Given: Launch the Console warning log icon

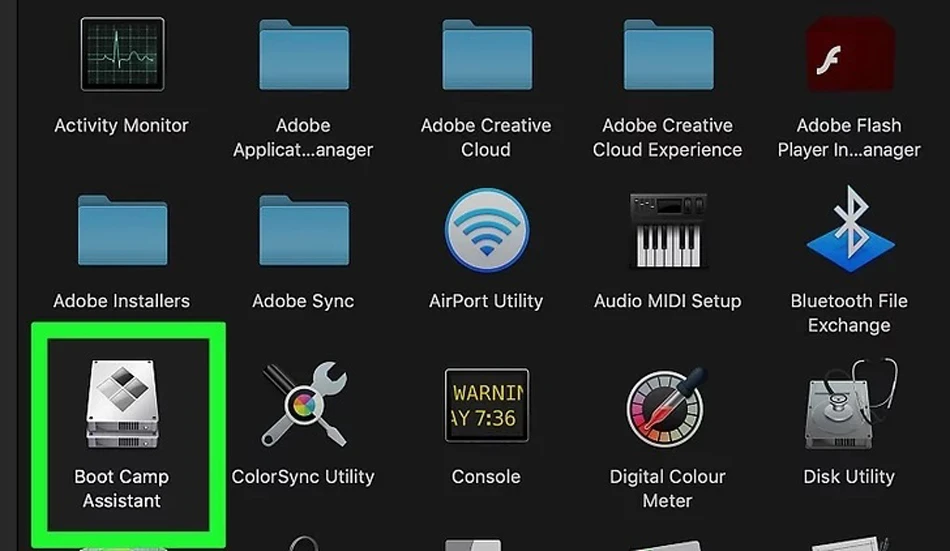Looking at the screenshot, I should point(487,405).
